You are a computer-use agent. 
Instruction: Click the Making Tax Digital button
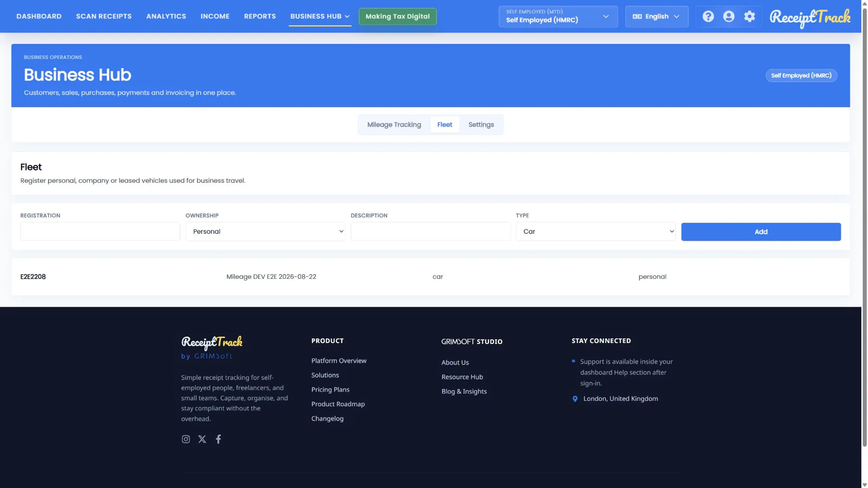397,17
